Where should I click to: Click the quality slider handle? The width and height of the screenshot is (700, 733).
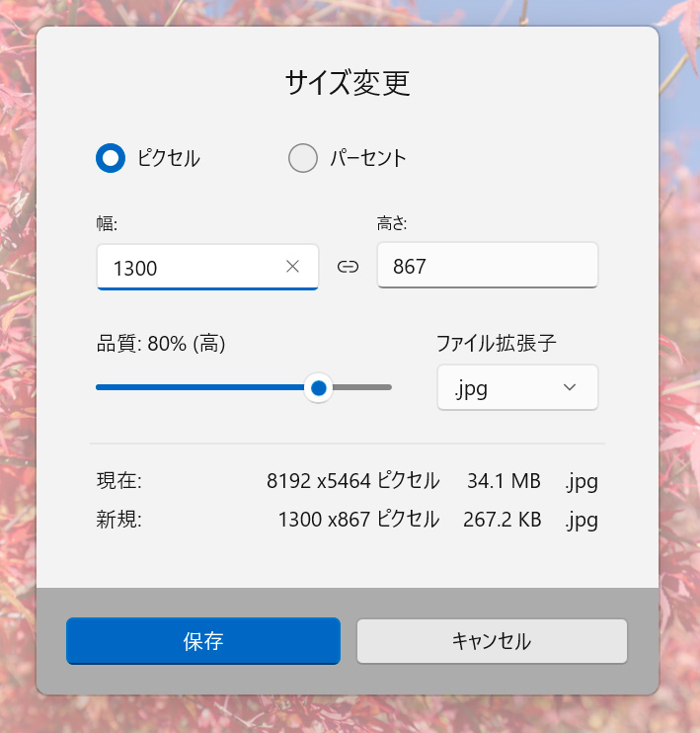(318, 387)
